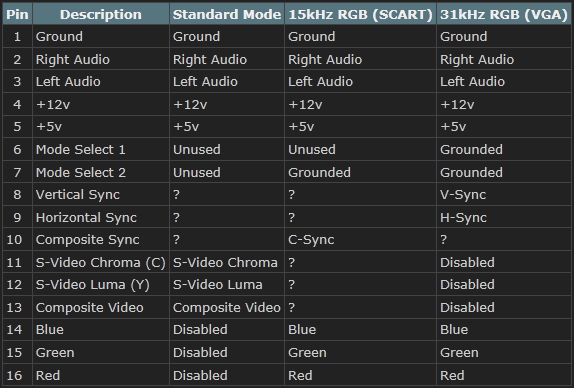Viewport: 574px width, 388px height.
Task: Select the Mode Select 1 description cell
Action: [x=101, y=149]
